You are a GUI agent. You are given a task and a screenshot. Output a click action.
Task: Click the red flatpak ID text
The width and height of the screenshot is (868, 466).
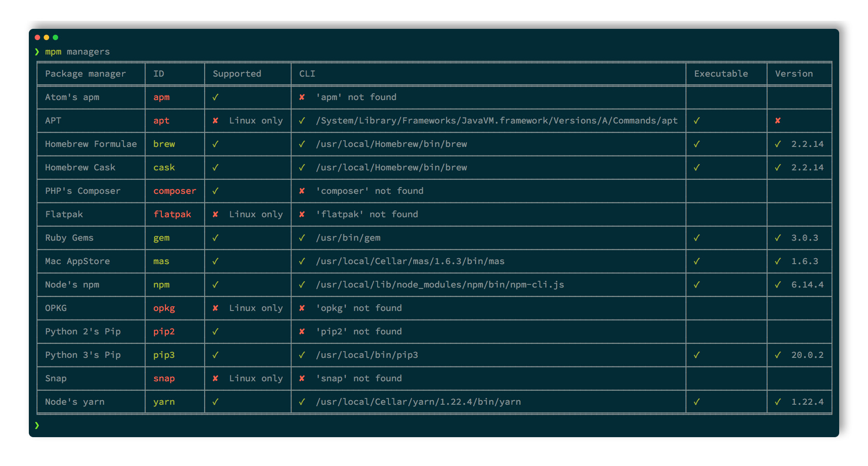(172, 215)
